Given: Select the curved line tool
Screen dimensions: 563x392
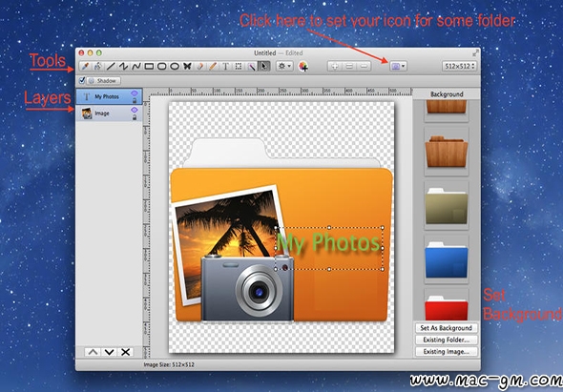Looking at the screenshot, I should click(x=136, y=67).
